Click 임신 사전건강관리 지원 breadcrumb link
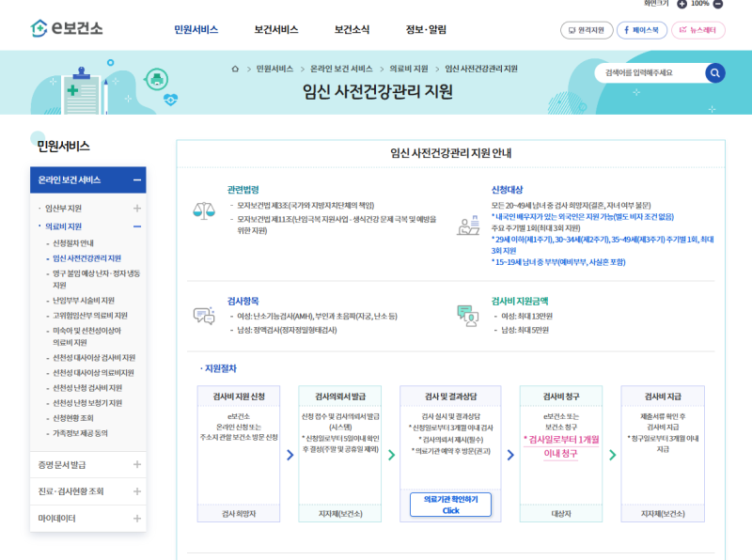The width and height of the screenshot is (752, 560). 481,69
